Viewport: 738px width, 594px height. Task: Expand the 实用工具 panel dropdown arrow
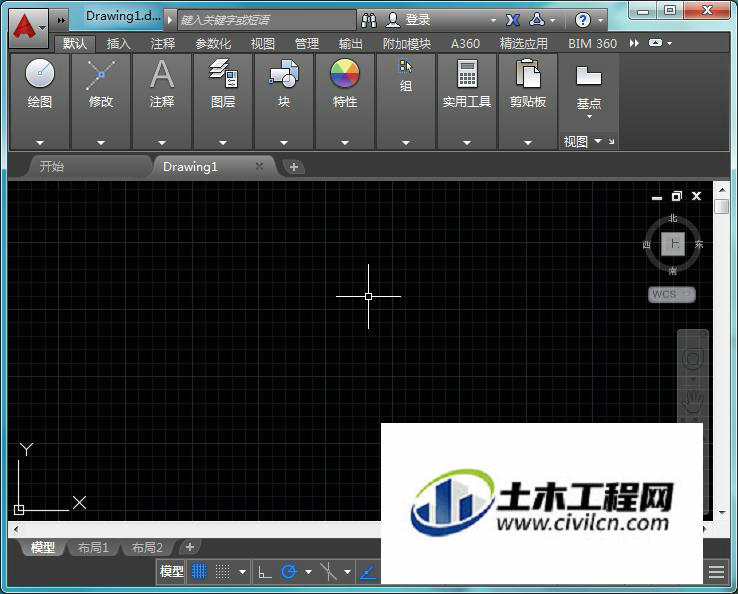(x=467, y=142)
